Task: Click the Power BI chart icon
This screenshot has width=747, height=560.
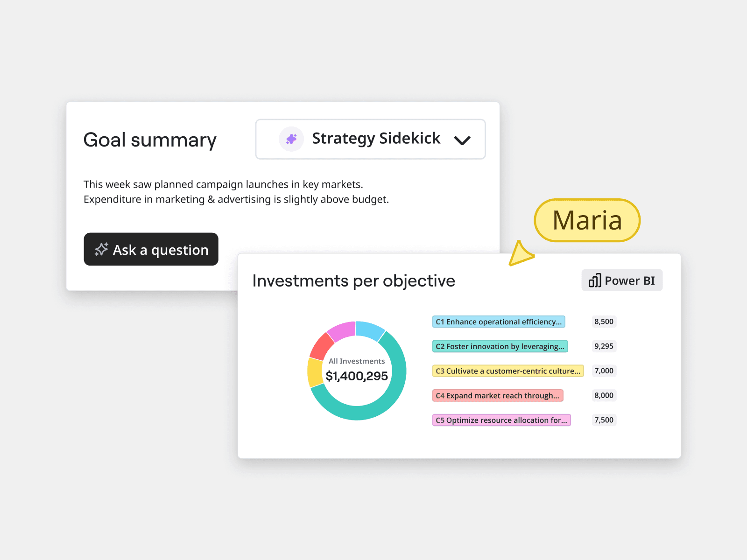Action: click(594, 280)
